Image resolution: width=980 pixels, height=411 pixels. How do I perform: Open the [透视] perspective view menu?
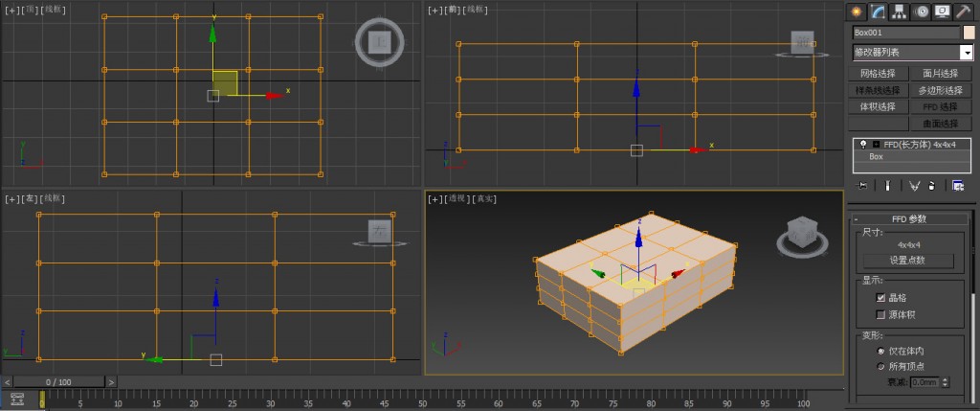(x=457, y=198)
